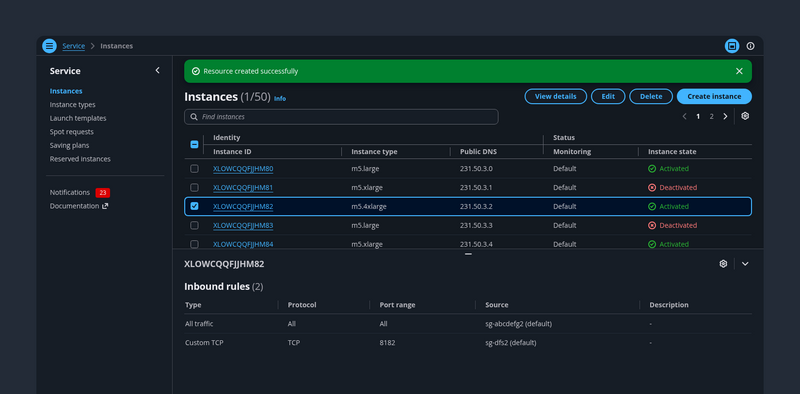Open Launch templates in the sidebar

(78, 118)
